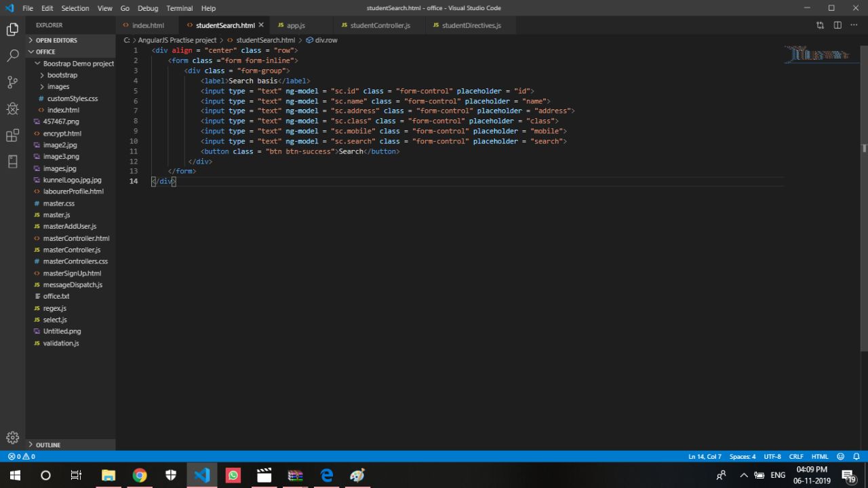Open Google Chrome from the taskbar

pyautogui.click(x=140, y=475)
